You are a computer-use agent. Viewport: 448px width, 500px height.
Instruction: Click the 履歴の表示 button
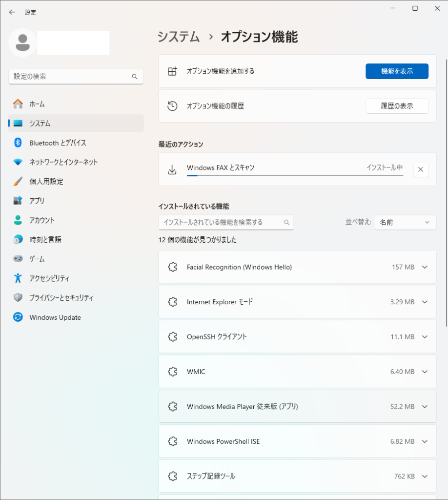click(x=397, y=106)
